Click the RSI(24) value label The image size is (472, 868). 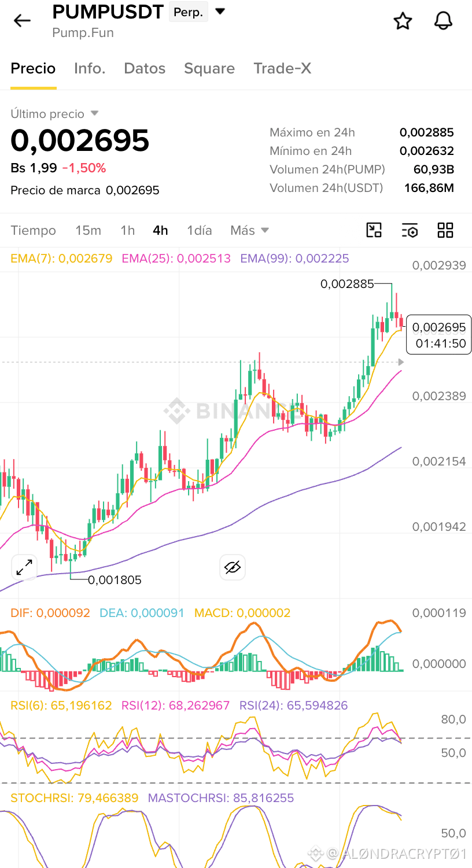[x=294, y=706]
